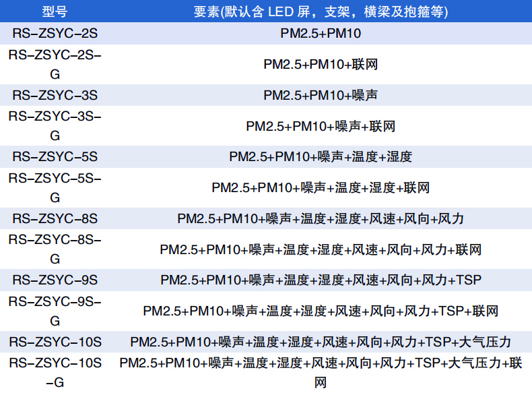
Task: Select the RS-ZSYC-9S model cell
Action: click(x=55, y=280)
